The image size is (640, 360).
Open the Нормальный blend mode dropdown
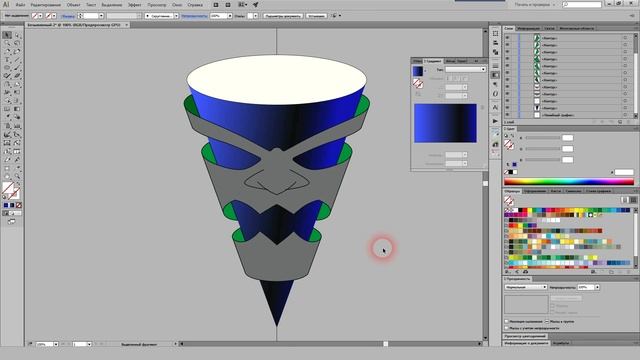526,287
